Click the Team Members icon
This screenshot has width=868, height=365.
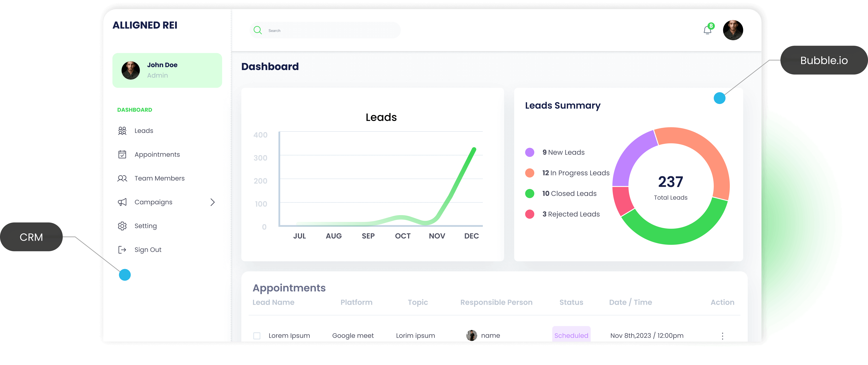point(122,178)
